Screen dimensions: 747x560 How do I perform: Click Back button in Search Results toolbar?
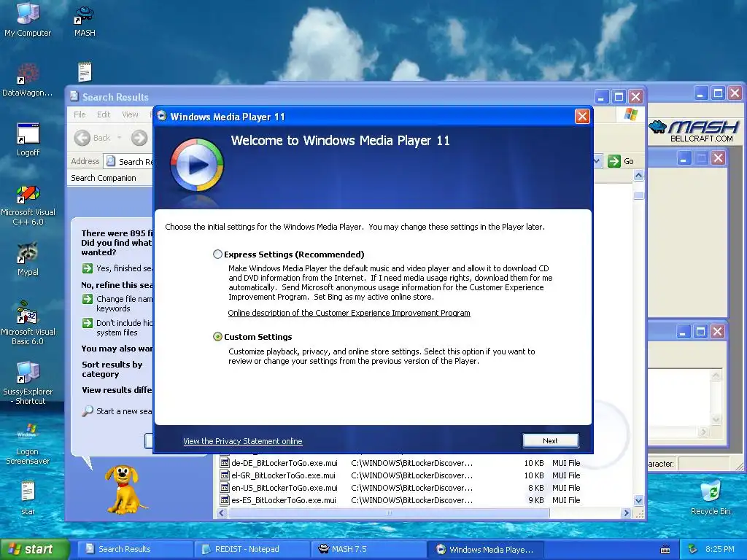point(93,138)
